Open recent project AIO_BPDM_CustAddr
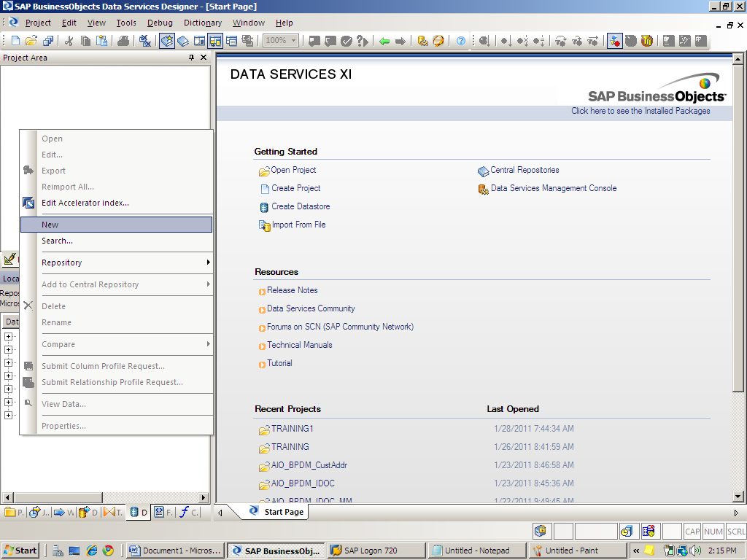 pos(309,465)
